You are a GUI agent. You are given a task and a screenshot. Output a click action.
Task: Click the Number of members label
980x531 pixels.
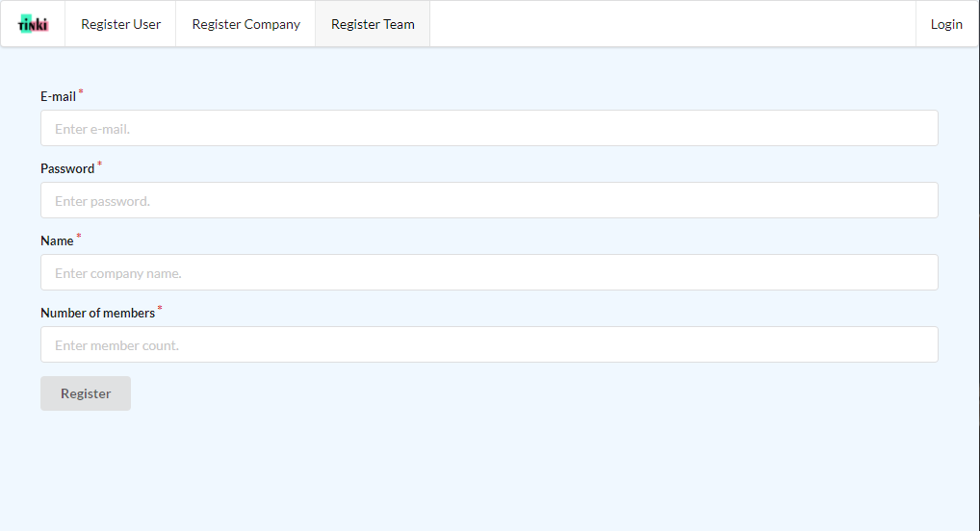point(97,313)
